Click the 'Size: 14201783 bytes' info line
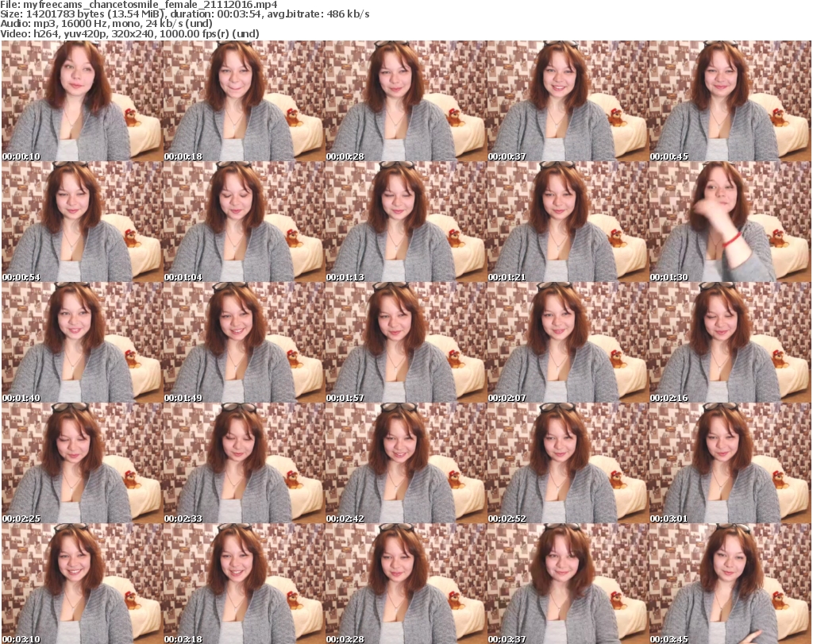This screenshot has height=644, width=813. tap(185, 14)
